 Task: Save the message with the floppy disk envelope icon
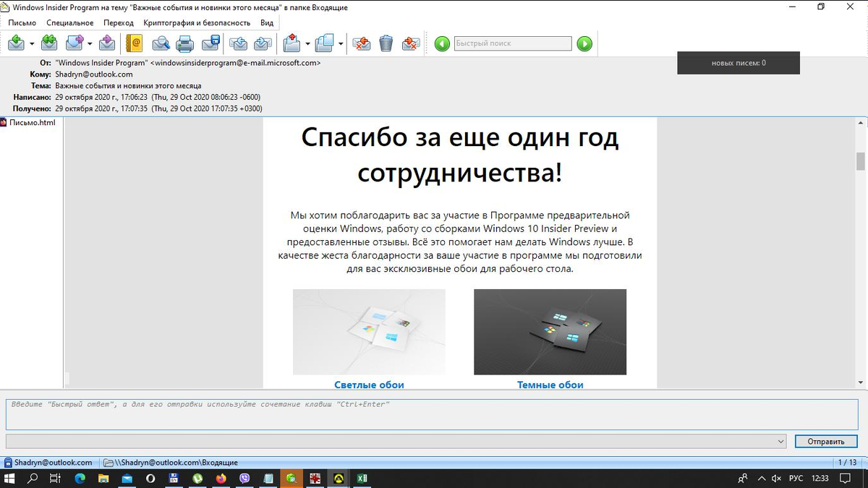210,43
